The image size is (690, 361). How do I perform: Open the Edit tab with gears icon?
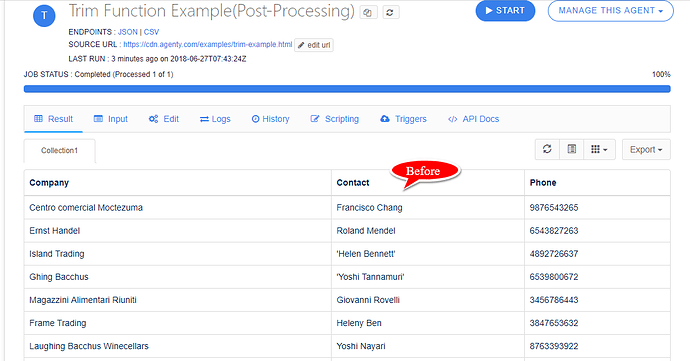tap(164, 119)
